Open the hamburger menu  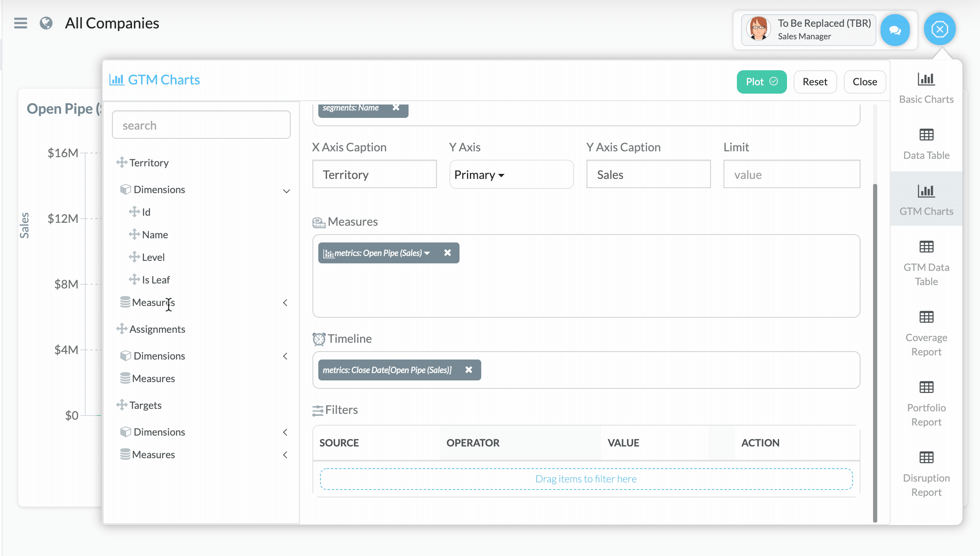tap(20, 23)
